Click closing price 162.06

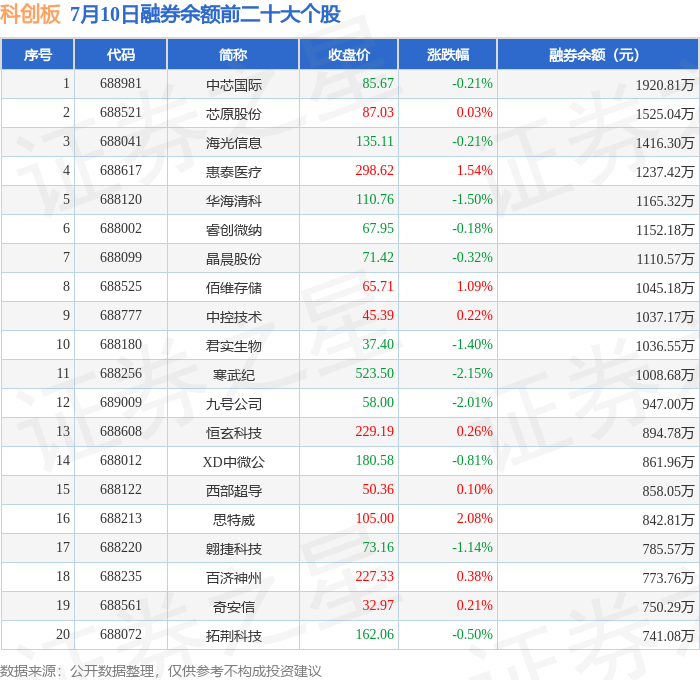375,634
